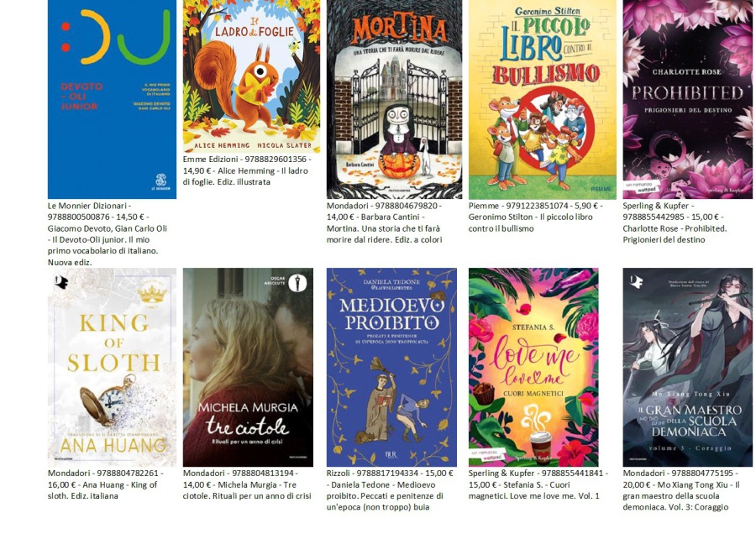Screen dimensions: 756x539
Task: Select Il ladro di foglie book cover
Action: pos(251,76)
